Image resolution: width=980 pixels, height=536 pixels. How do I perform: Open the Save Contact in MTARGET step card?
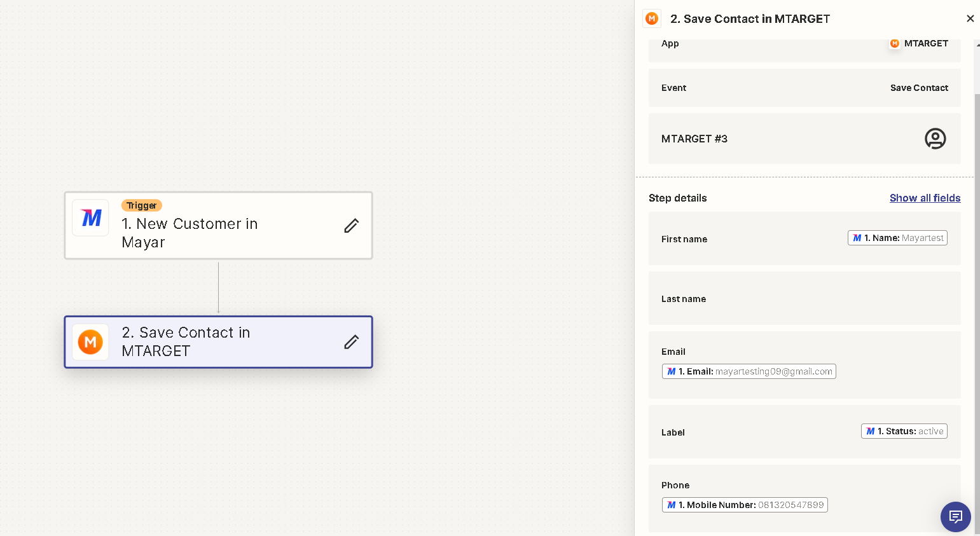[218, 342]
